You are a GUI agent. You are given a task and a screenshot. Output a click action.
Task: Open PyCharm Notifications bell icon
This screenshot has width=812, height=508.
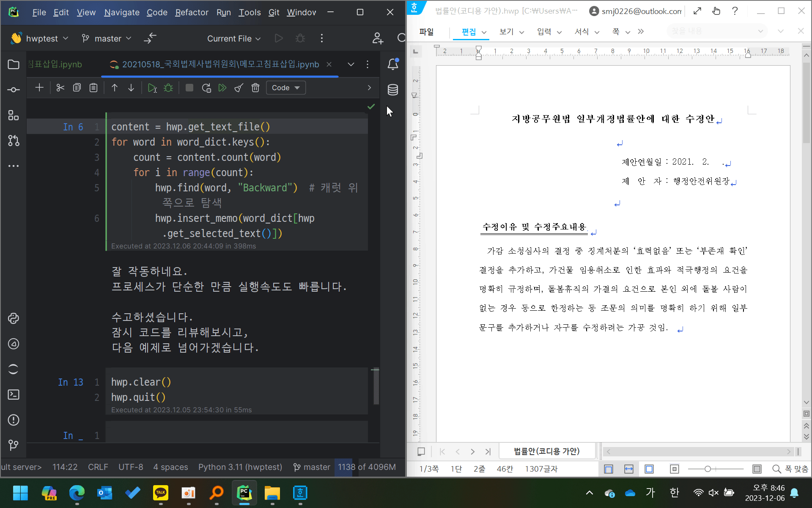click(392, 64)
